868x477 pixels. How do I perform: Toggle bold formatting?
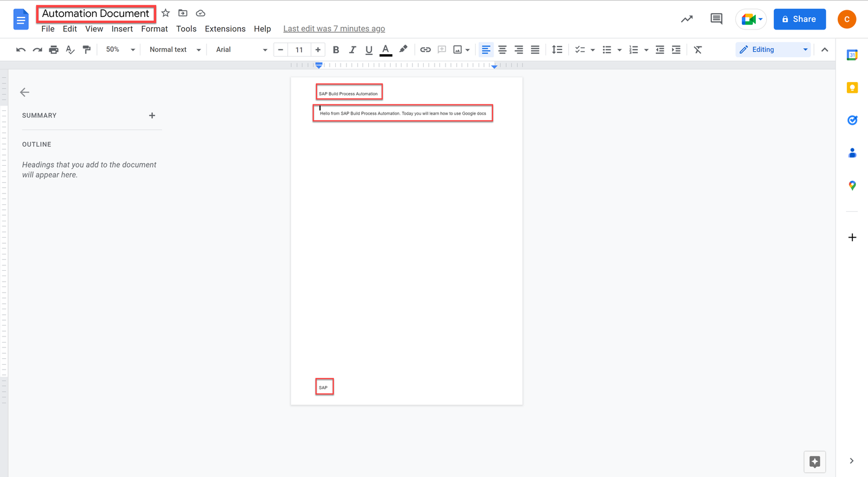coord(336,49)
